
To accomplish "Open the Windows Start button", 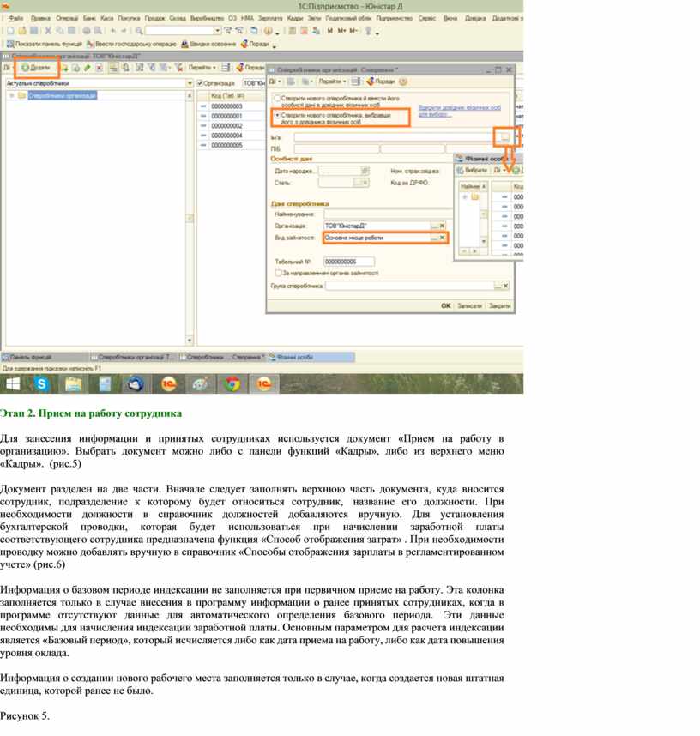I will pyautogui.click(x=13, y=384).
